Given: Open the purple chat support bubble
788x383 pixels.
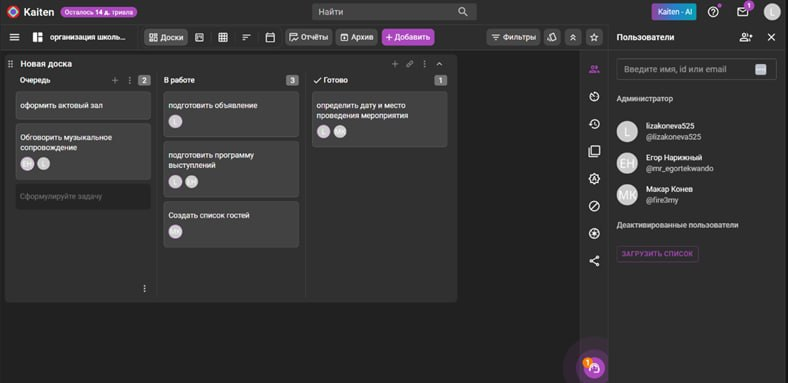Looking at the screenshot, I should click(x=595, y=367).
